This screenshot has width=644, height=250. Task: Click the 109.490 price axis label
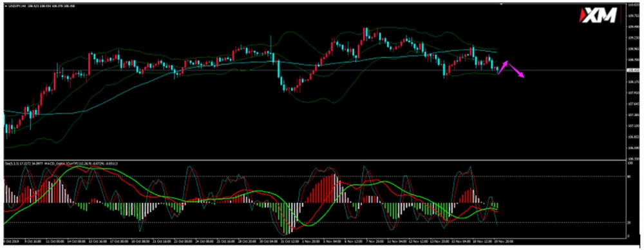pyautogui.click(x=633, y=26)
